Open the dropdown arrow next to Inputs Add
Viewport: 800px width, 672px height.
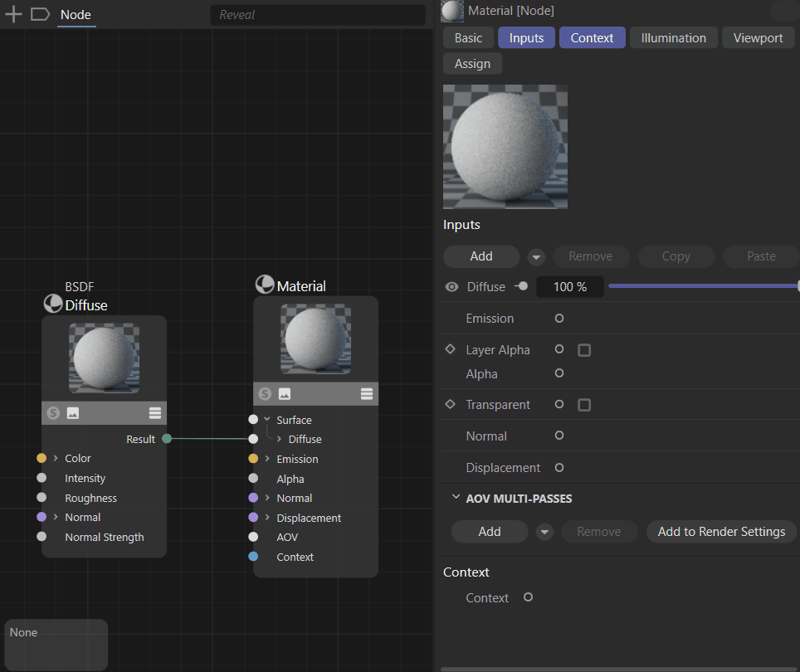click(x=536, y=256)
